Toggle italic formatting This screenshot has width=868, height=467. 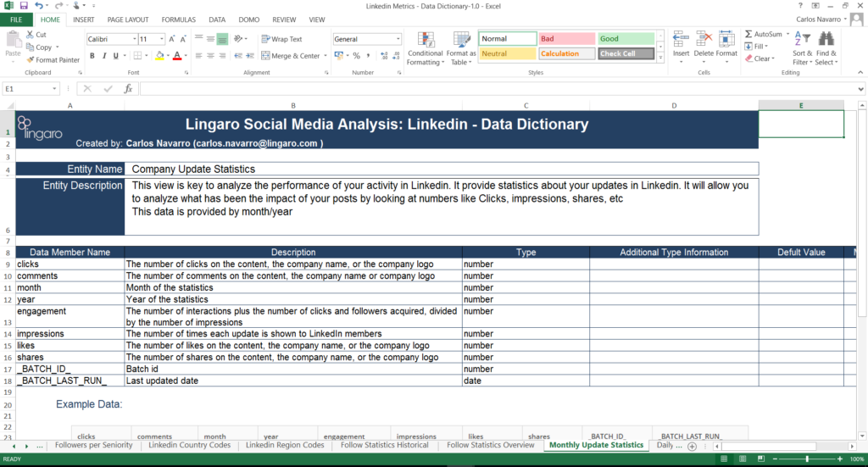tap(103, 55)
